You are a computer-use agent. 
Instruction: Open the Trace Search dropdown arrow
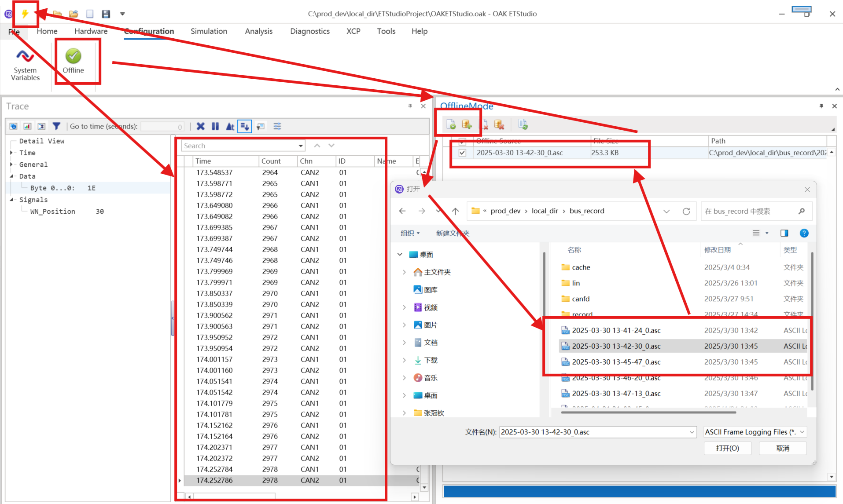[x=301, y=146]
